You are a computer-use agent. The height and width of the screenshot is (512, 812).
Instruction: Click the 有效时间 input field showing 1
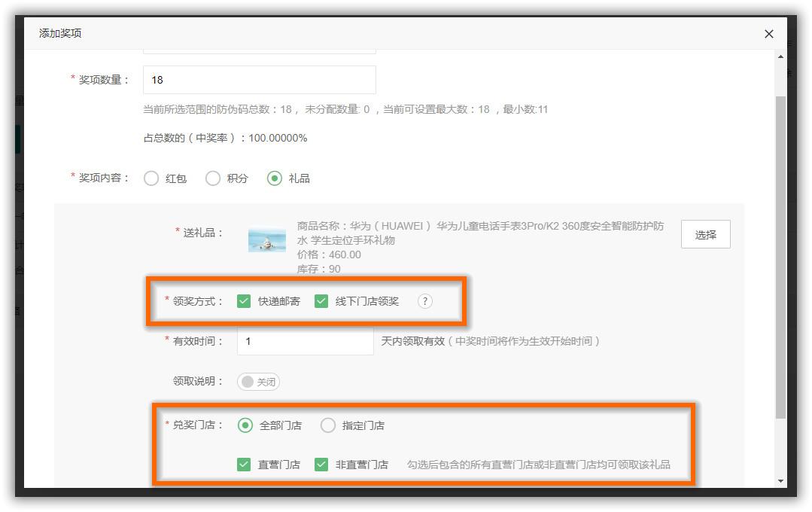(x=306, y=341)
